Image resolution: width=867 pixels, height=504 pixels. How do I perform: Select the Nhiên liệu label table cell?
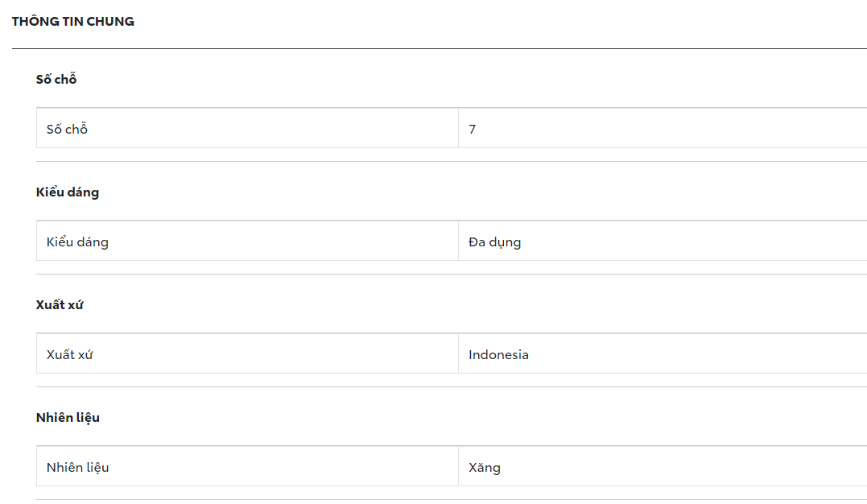pos(246,467)
